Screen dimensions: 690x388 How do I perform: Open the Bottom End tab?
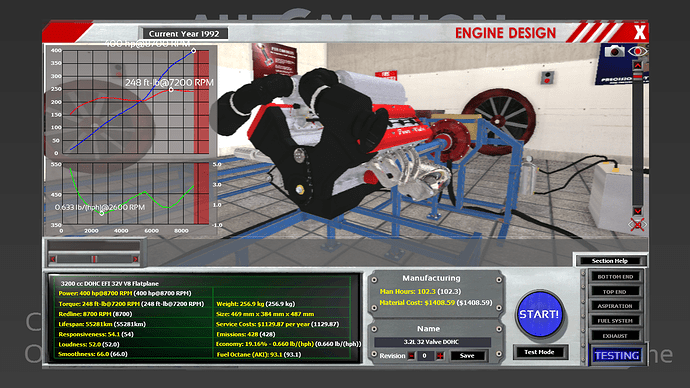pyautogui.click(x=615, y=277)
